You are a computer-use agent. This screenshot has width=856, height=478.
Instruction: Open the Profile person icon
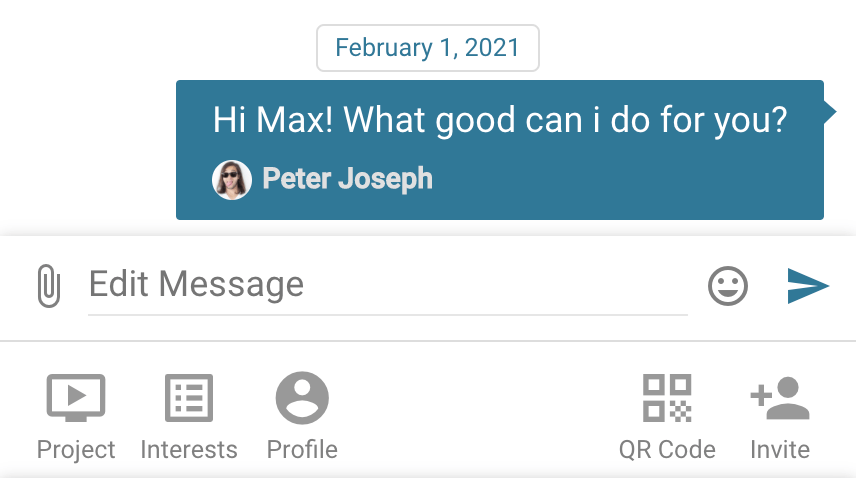coord(302,398)
